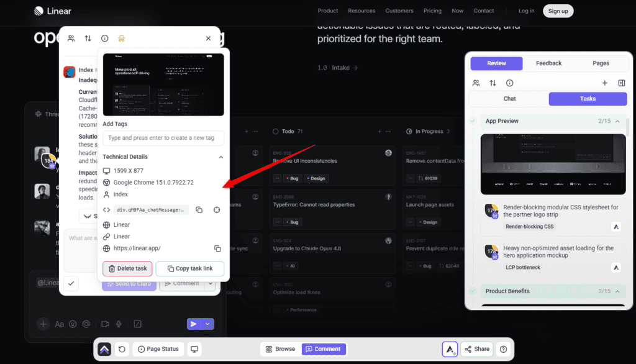This screenshot has height=364, width=636.
Task: Click the checkmark resolve button in the task popup
Action: point(71,283)
